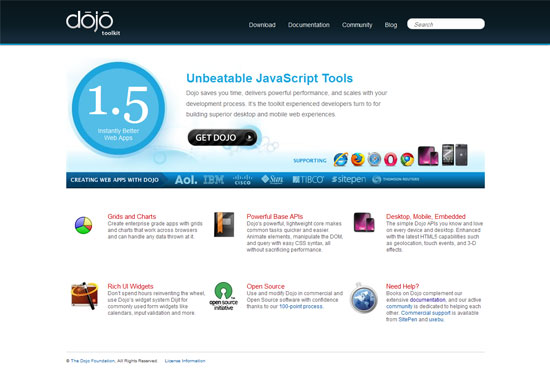
Task: Open the Rich UI Widgets heading
Action: [x=130, y=286]
